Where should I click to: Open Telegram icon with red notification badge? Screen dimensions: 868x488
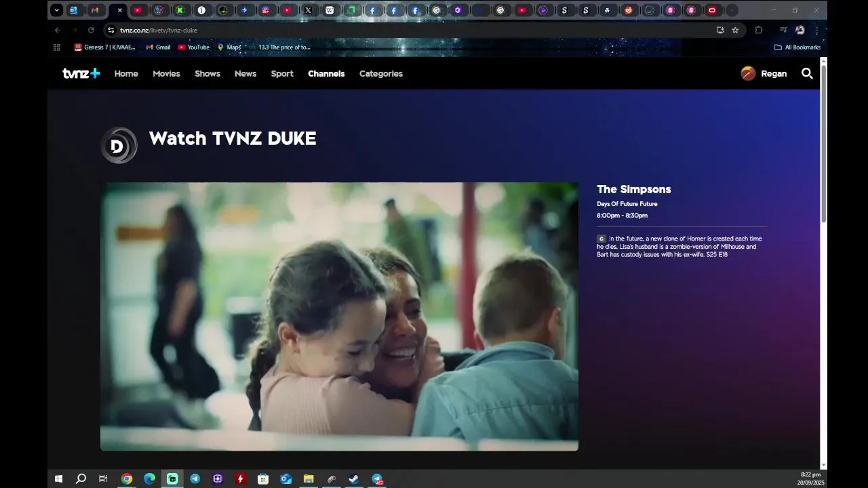(x=377, y=479)
